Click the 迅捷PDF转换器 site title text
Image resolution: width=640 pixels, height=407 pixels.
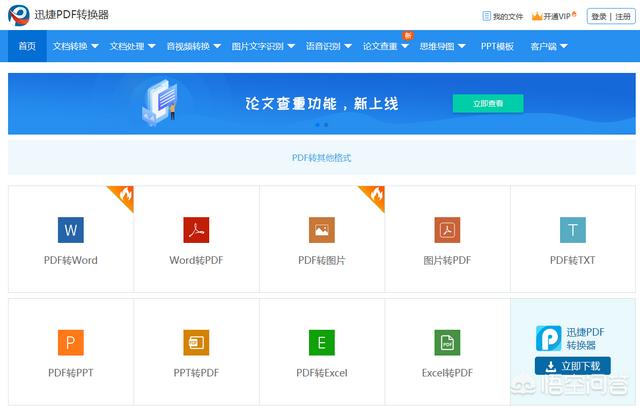pyautogui.click(x=71, y=15)
